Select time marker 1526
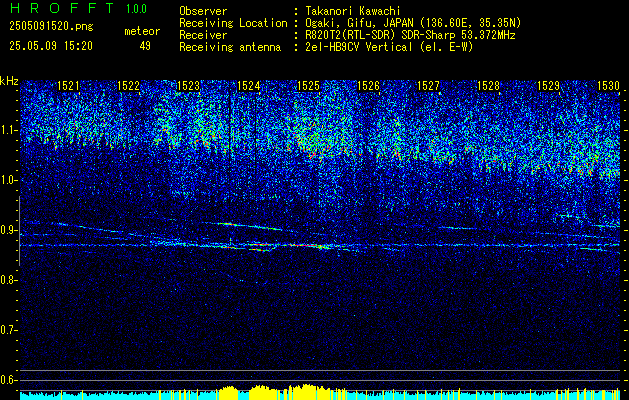This screenshot has height=400, width=629. click(x=369, y=85)
